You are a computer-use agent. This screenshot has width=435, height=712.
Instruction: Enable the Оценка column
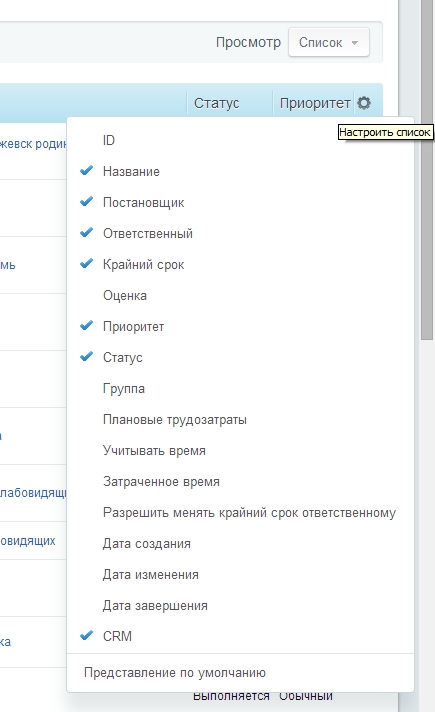click(125, 296)
